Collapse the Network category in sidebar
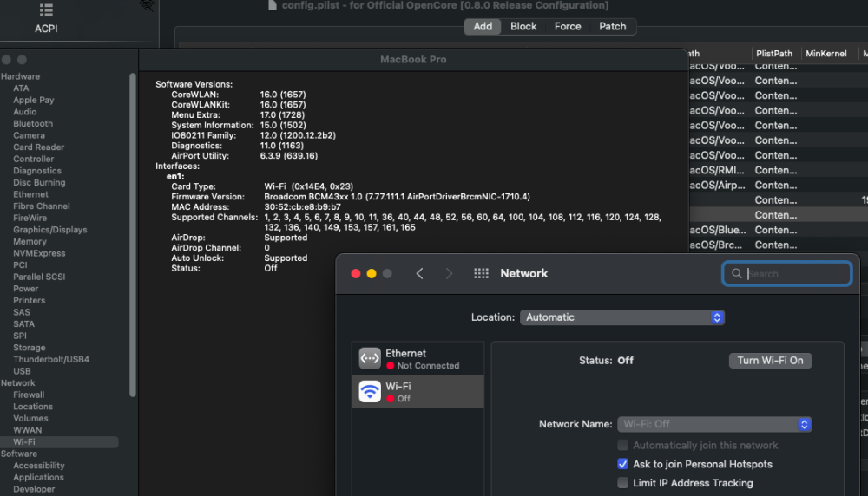 pos(17,383)
